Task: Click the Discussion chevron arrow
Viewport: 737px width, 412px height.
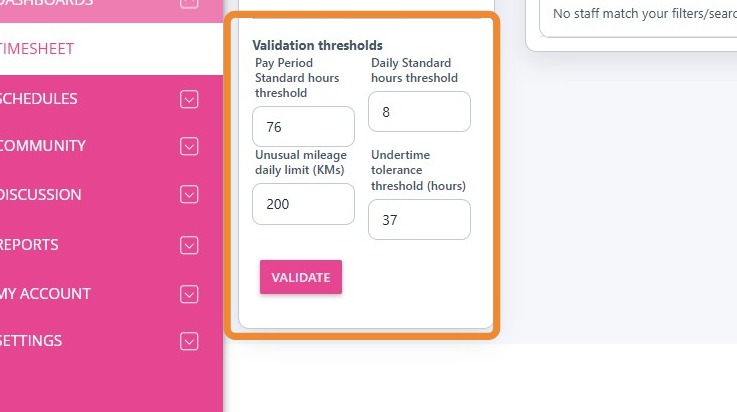Action: pyautogui.click(x=189, y=195)
